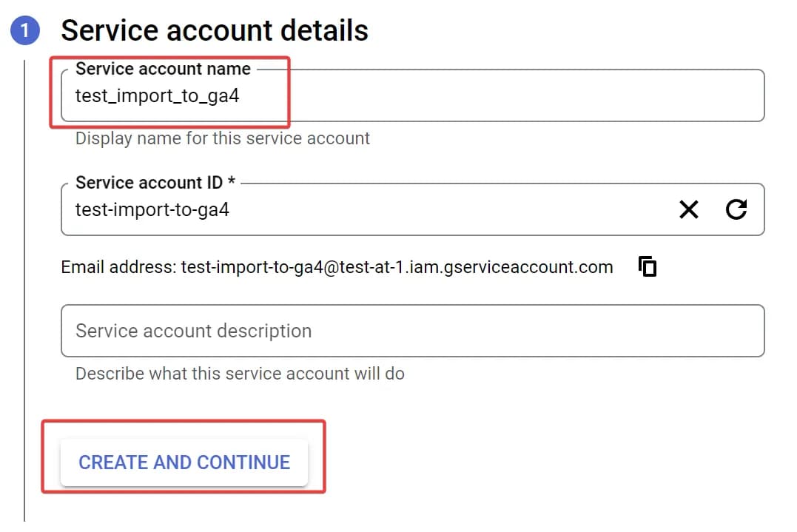
Task: Regenerate the service account ID via the refresh icon
Action: (x=736, y=209)
